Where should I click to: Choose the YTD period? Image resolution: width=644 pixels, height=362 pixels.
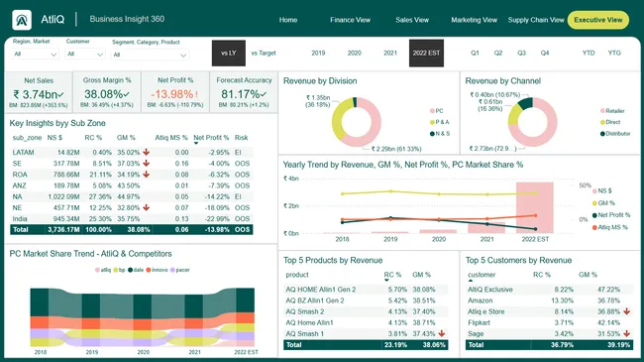[589, 54]
